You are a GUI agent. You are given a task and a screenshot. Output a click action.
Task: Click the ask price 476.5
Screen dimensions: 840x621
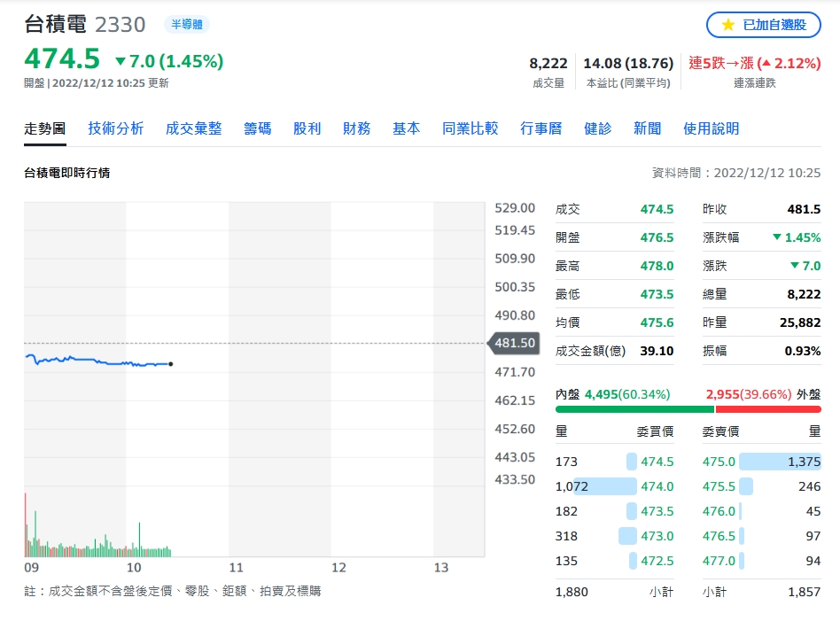tap(719, 536)
